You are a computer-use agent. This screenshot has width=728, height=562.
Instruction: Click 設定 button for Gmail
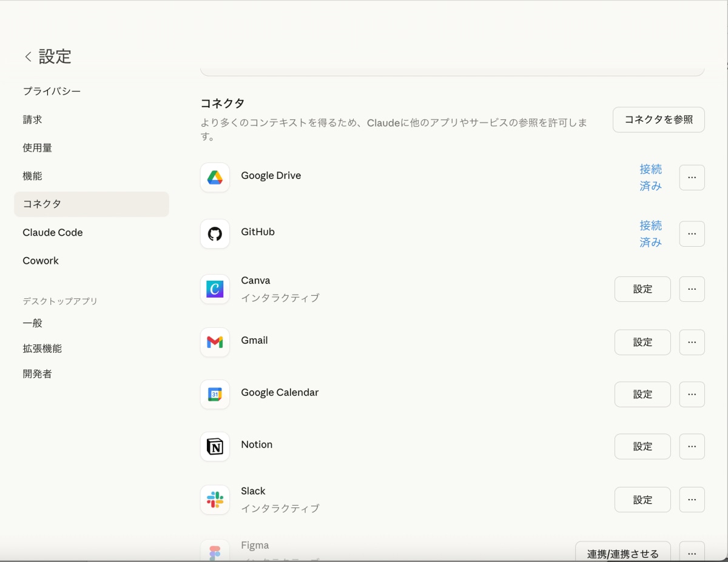(642, 343)
